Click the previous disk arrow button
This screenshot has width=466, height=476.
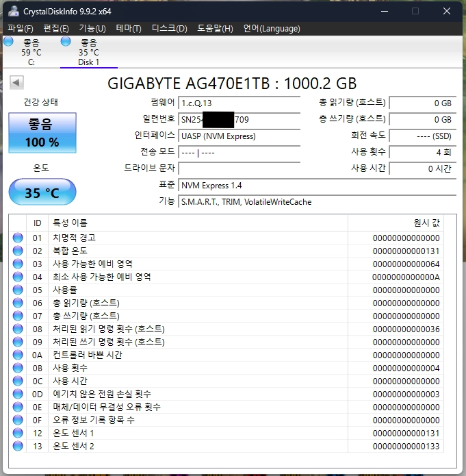(x=16, y=83)
